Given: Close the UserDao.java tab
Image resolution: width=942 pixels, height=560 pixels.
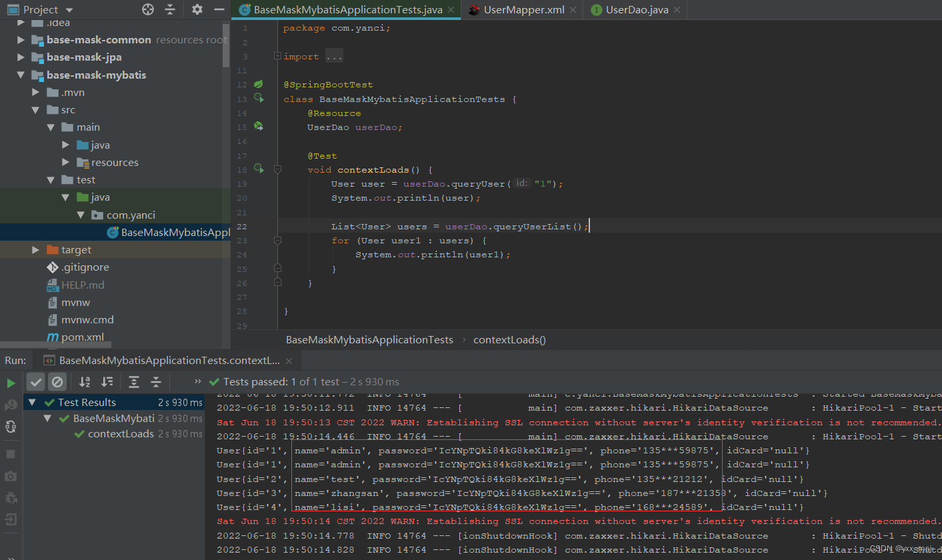Looking at the screenshot, I should (x=677, y=10).
